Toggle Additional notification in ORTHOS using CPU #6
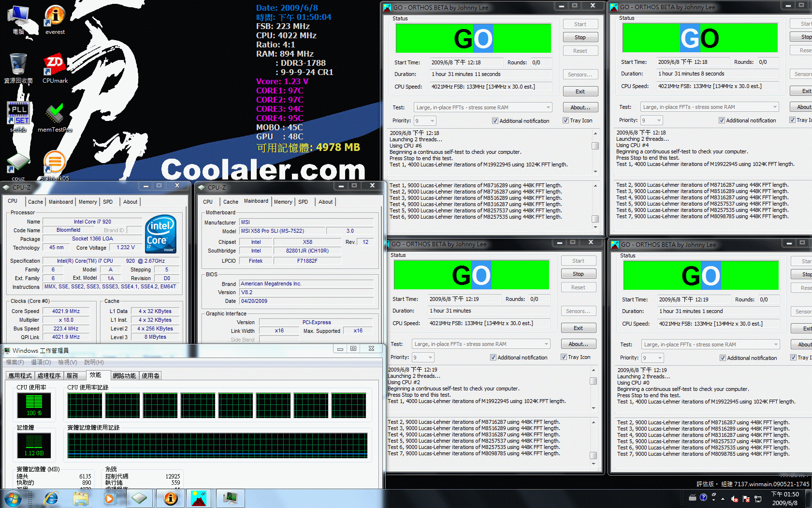Screen dimensions: 812x508 tap(495, 121)
